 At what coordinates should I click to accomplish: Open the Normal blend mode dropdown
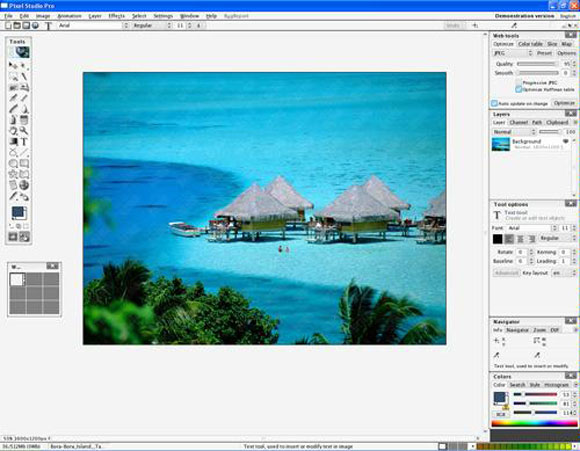pos(514,132)
